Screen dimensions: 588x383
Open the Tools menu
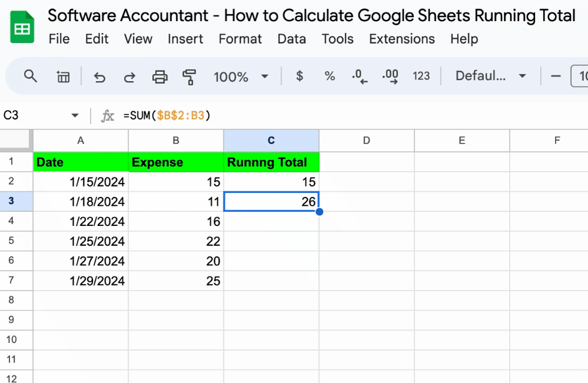coord(338,39)
